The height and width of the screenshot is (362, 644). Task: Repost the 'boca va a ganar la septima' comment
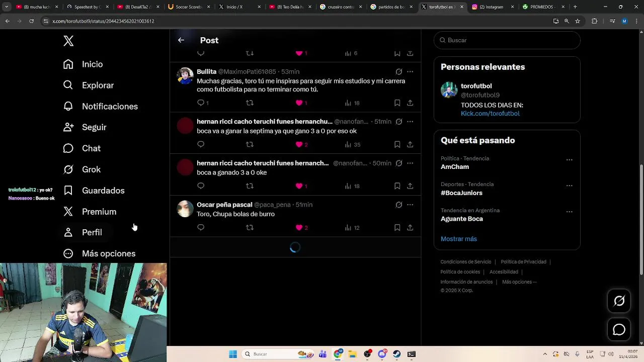click(250, 144)
